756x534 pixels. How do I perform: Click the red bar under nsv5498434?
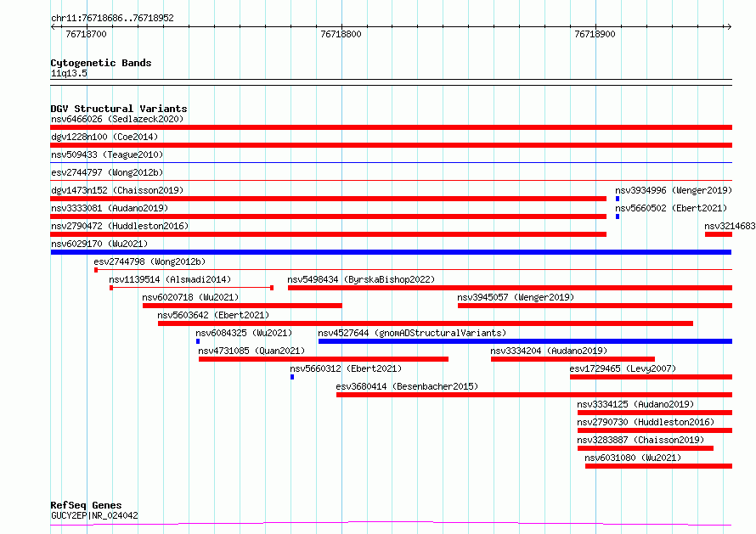[x=511, y=288]
